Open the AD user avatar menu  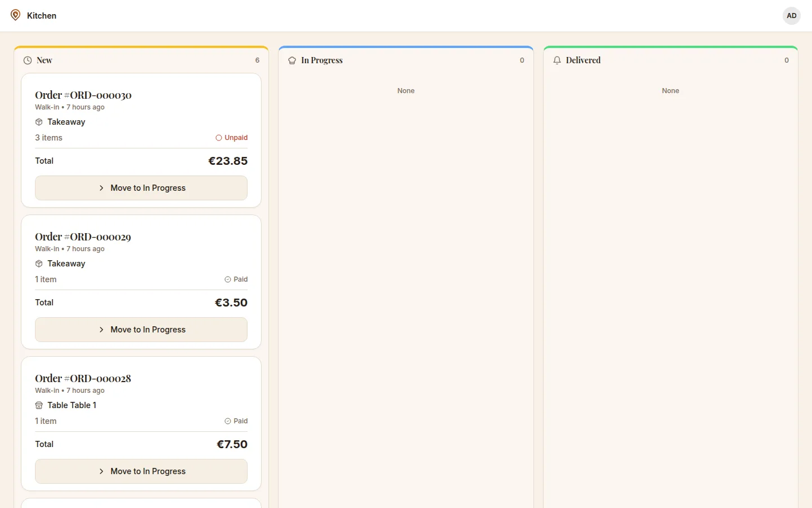(x=792, y=16)
